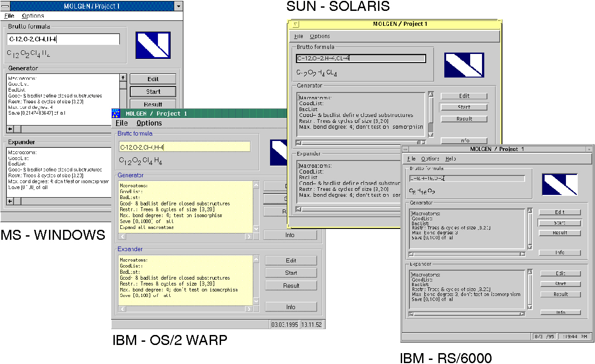
Task: Click Generator Result button in Solaris window
Action: pyautogui.click(x=464, y=119)
